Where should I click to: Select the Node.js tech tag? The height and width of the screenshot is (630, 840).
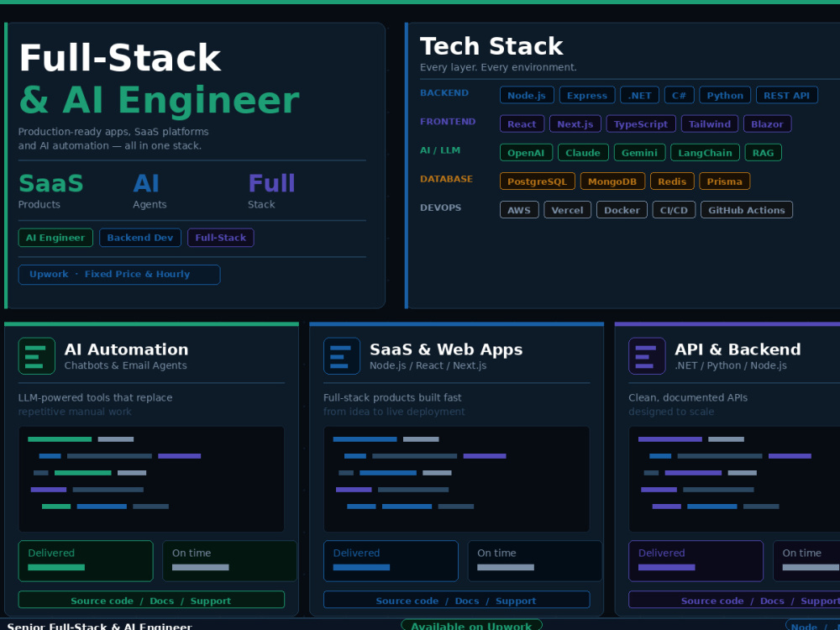coord(527,96)
